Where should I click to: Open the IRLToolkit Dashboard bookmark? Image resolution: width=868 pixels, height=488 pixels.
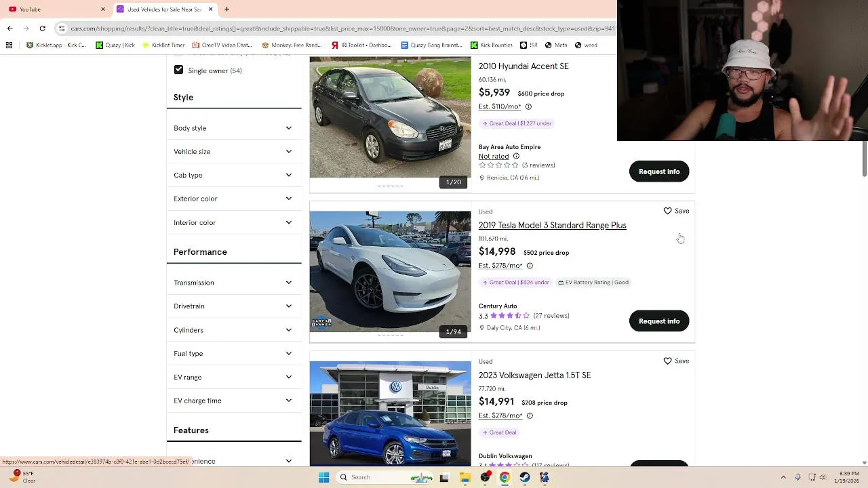(361, 45)
